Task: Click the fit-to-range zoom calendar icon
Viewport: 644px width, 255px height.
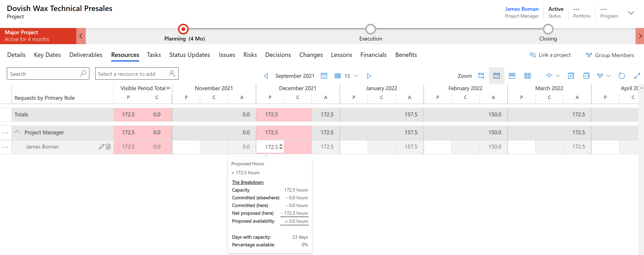Action: point(481,76)
